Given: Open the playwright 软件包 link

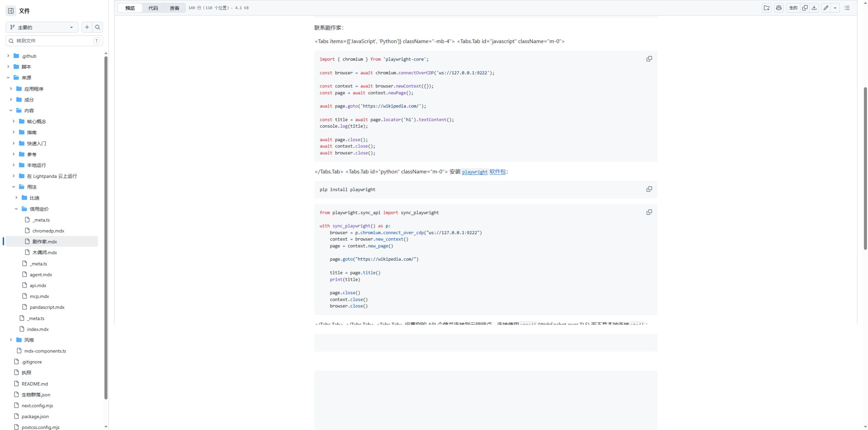Looking at the screenshot, I should pyautogui.click(x=484, y=172).
